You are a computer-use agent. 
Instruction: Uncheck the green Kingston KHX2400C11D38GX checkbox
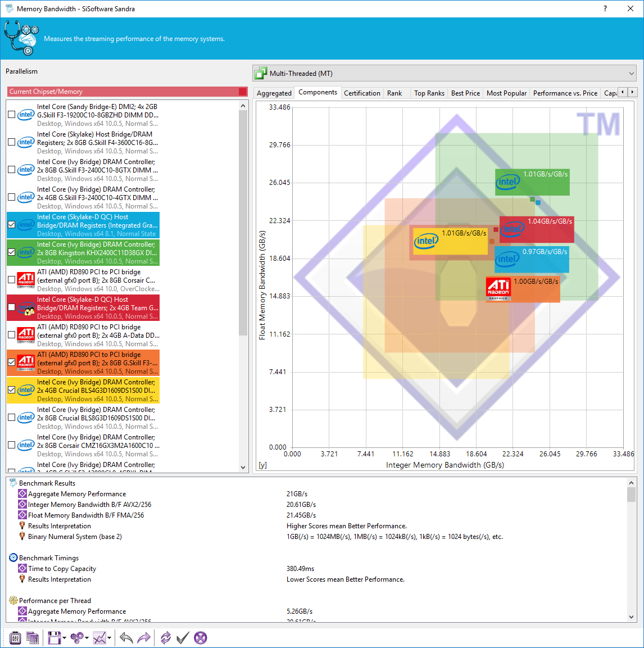click(12, 252)
